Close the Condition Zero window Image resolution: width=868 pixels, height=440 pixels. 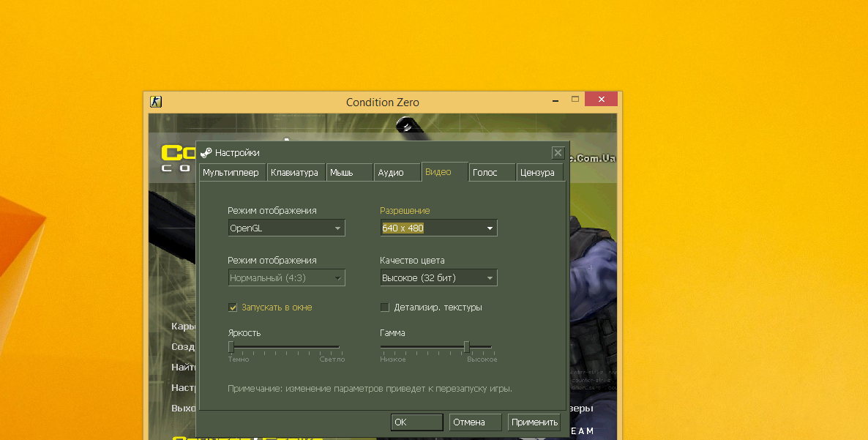click(x=602, y=100)
